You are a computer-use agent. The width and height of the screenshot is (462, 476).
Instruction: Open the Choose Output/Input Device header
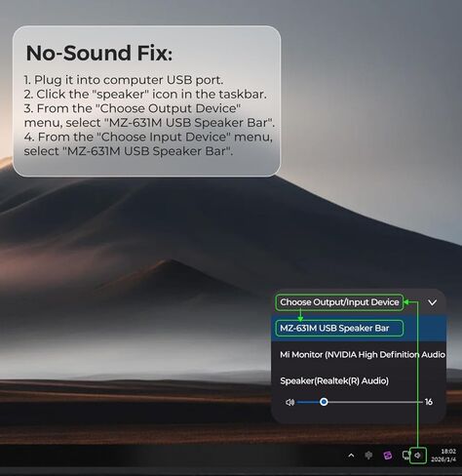(x=339, y=302)
